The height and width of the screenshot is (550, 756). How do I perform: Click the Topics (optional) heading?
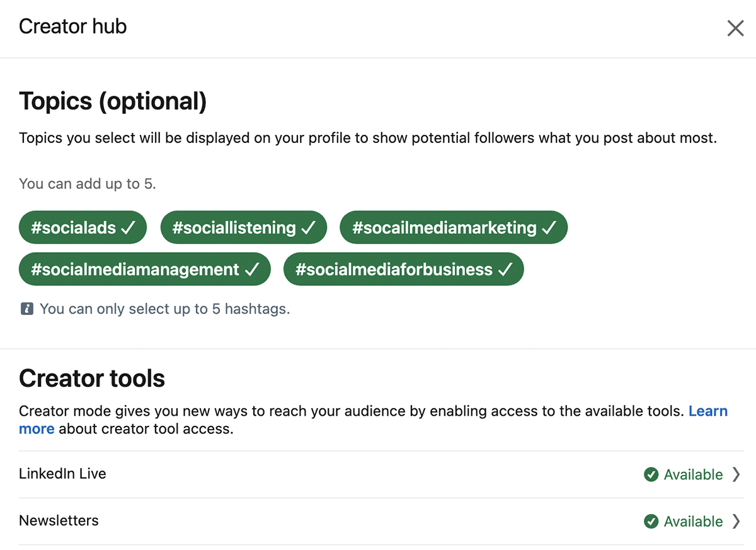point(113,101)
